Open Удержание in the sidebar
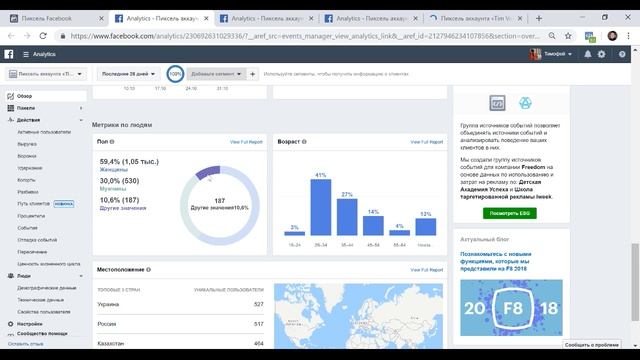 30,168
